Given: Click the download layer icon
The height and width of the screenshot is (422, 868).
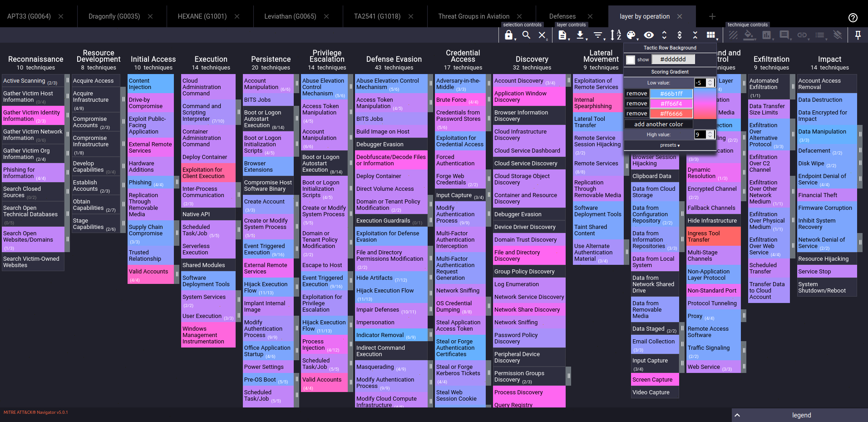Looking at the screenshot, I should (580, 35).
